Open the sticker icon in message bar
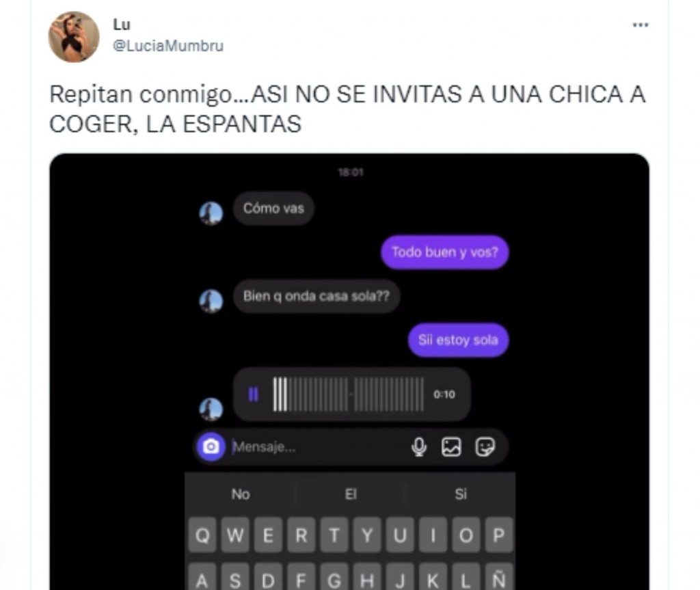This screenshot has height=590, width=700. point(485,446)
